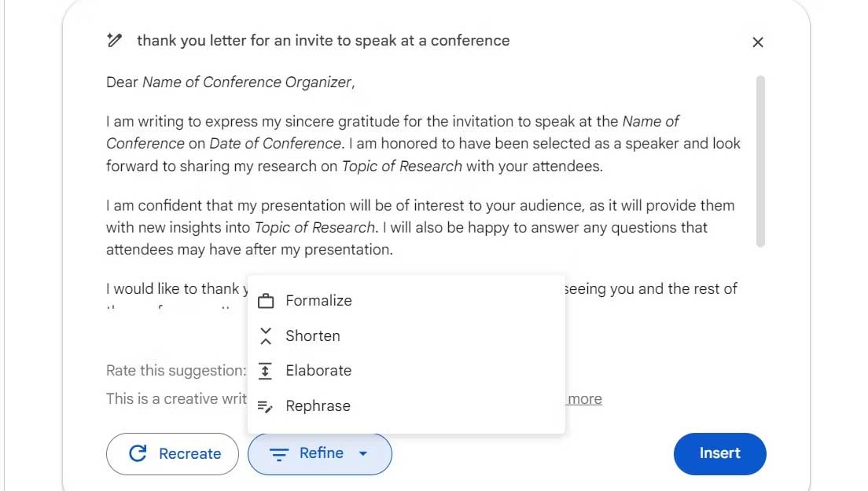This screenshot has width=868, height=491.
Task: Pick the Elaborate label in the Refine menu
Action: (x=318, y=371)
